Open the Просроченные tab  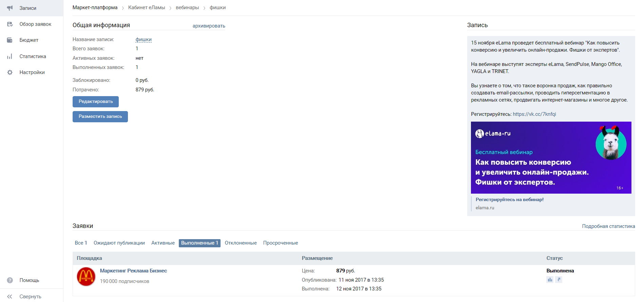point(281,243)
